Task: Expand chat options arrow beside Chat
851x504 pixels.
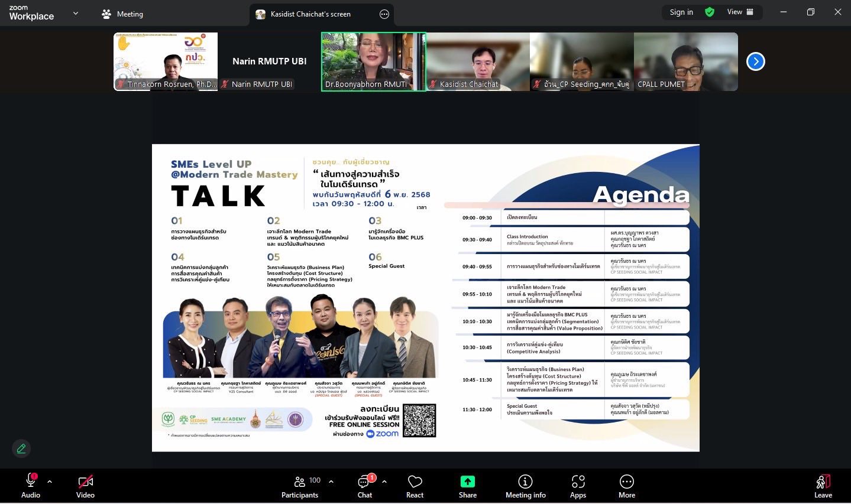Action: click(384, 482)
